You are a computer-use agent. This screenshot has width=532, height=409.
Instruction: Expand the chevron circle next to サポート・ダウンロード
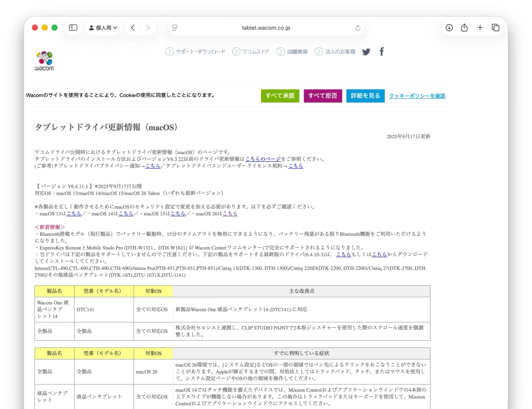pyautogui.click(x=169, y=52)
